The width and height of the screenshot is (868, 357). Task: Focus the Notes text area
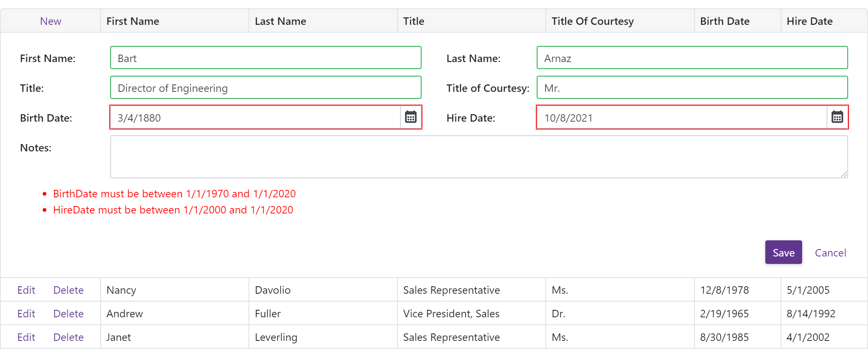(479, 157)
